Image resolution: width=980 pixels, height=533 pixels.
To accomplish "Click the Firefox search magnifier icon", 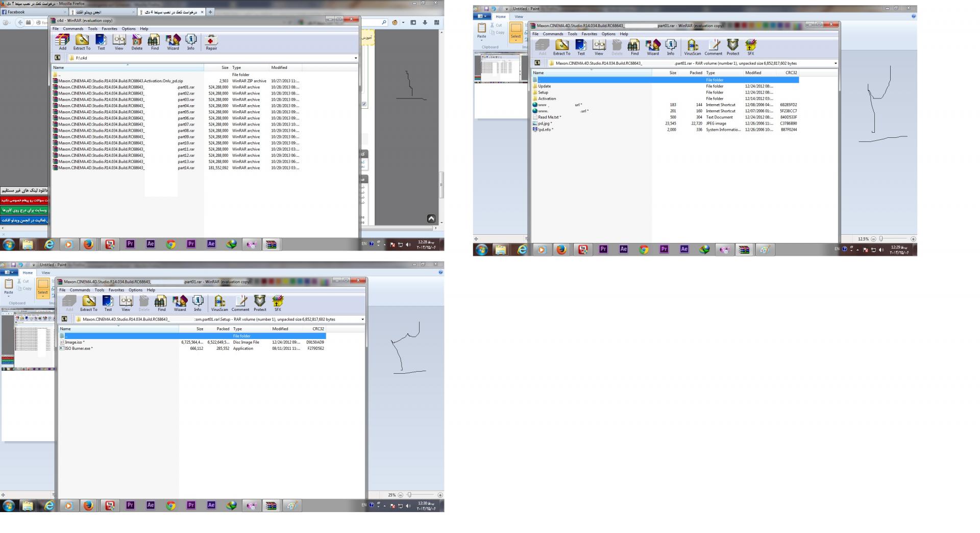I will point(384,22).
